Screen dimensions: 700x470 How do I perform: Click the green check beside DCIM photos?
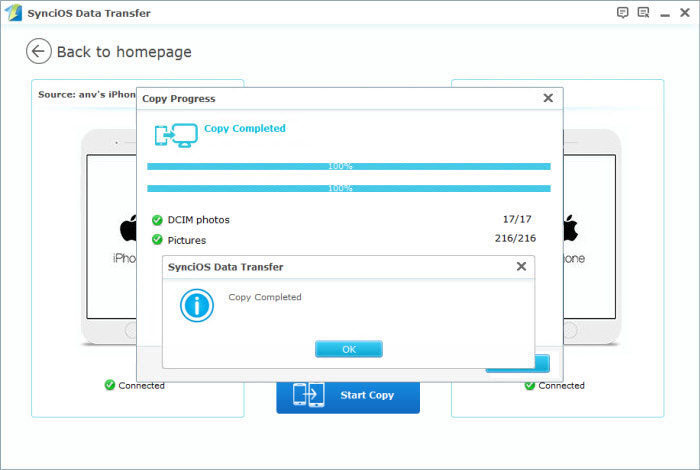[x=157, y=220]
